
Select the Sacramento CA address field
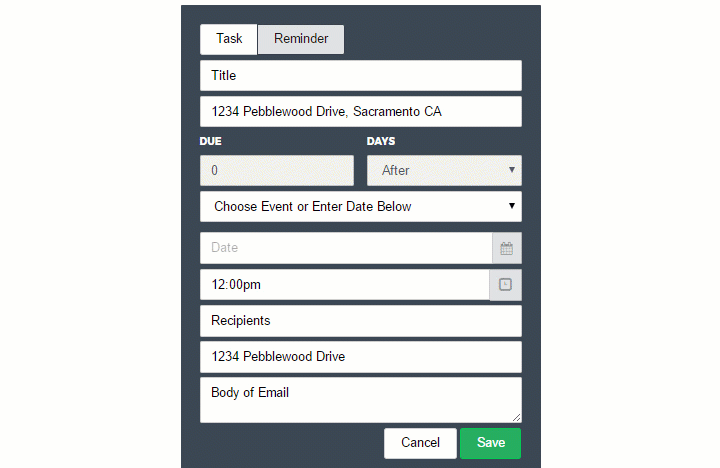coord(360,112)
